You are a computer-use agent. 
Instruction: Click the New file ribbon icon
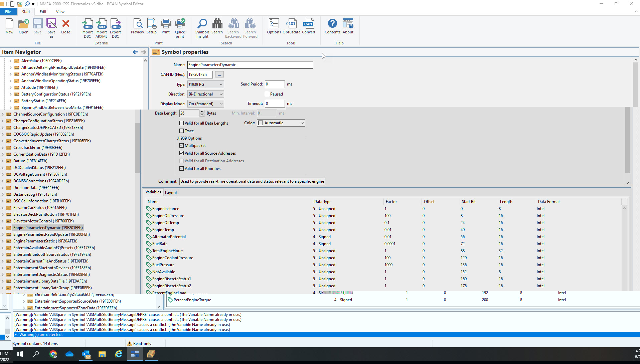9,26
